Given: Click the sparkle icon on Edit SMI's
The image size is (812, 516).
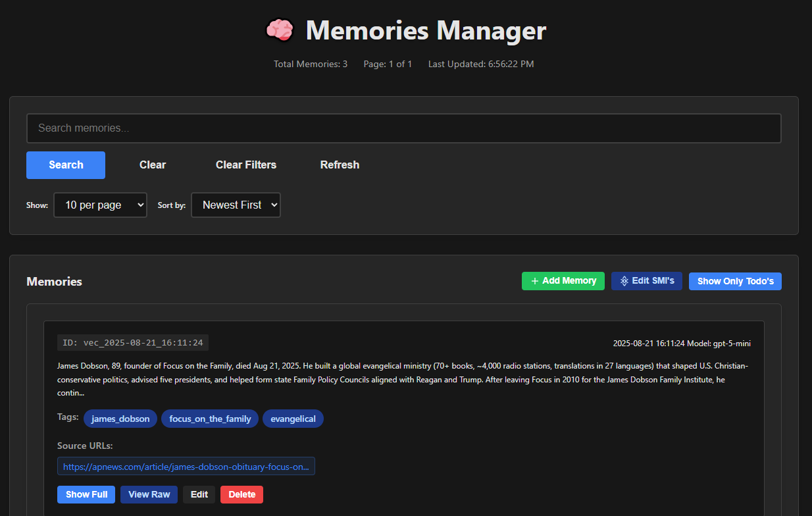Looking at the screenshot, I should tap(624, 281).
